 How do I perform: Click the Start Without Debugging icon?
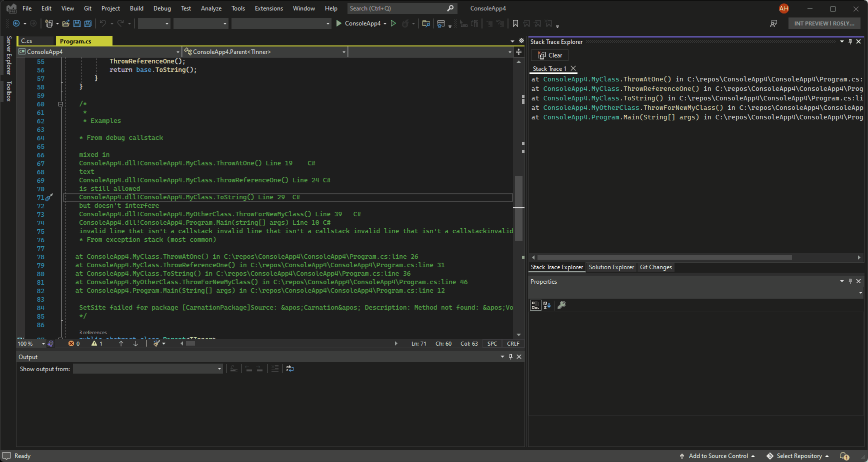[x=393, y=23]
